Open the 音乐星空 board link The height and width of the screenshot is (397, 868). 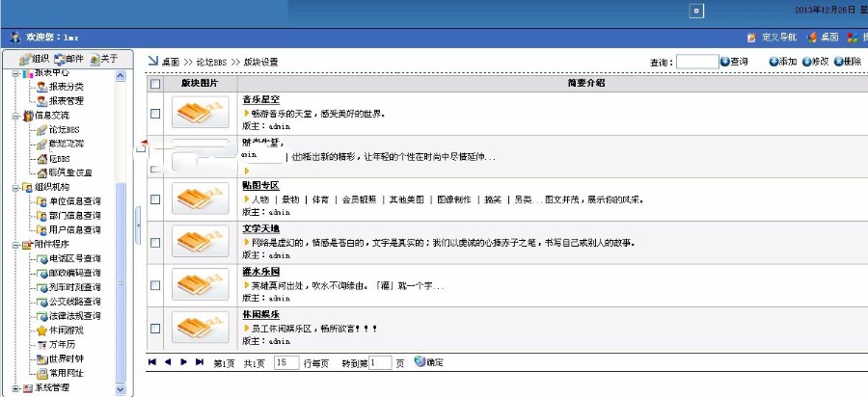click(260, 99)
